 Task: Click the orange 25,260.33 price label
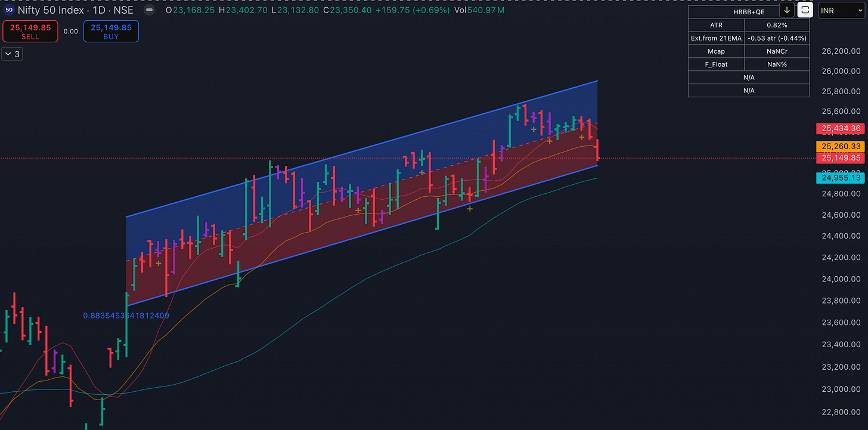(841, 146)
